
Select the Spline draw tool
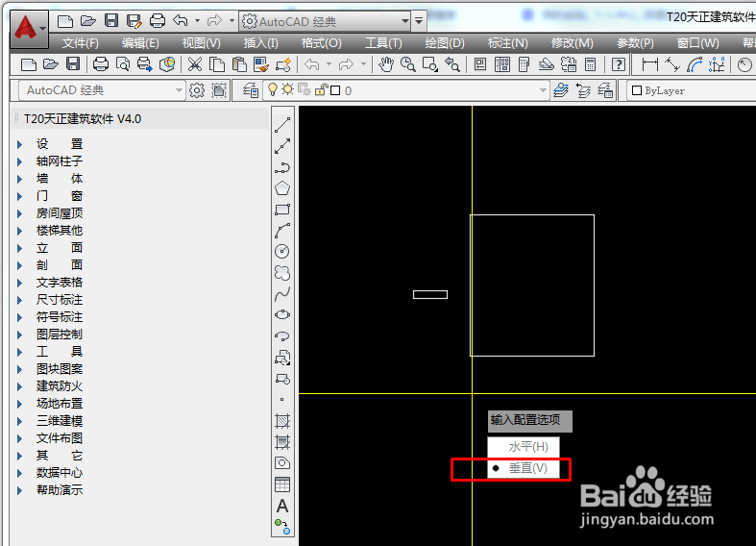pyautogui.click(x=282, y=294)
